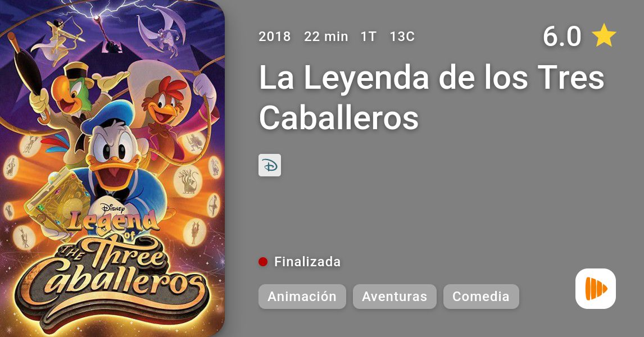Click the La Leyenda de los Tres Caballeros title

431,98
